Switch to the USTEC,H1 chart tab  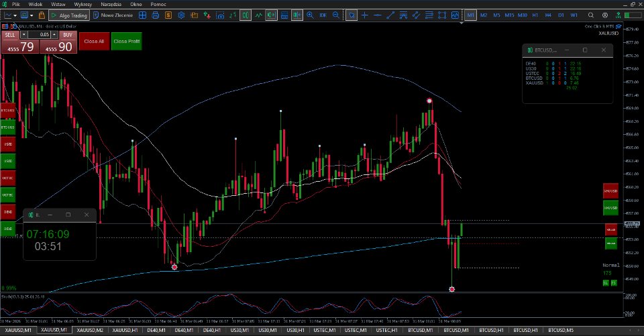(386, 330)
